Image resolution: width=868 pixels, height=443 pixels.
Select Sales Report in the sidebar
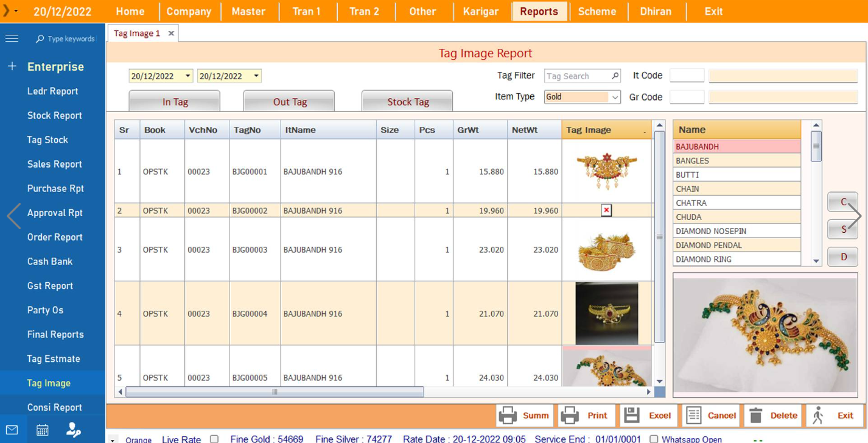click(54, 164)
